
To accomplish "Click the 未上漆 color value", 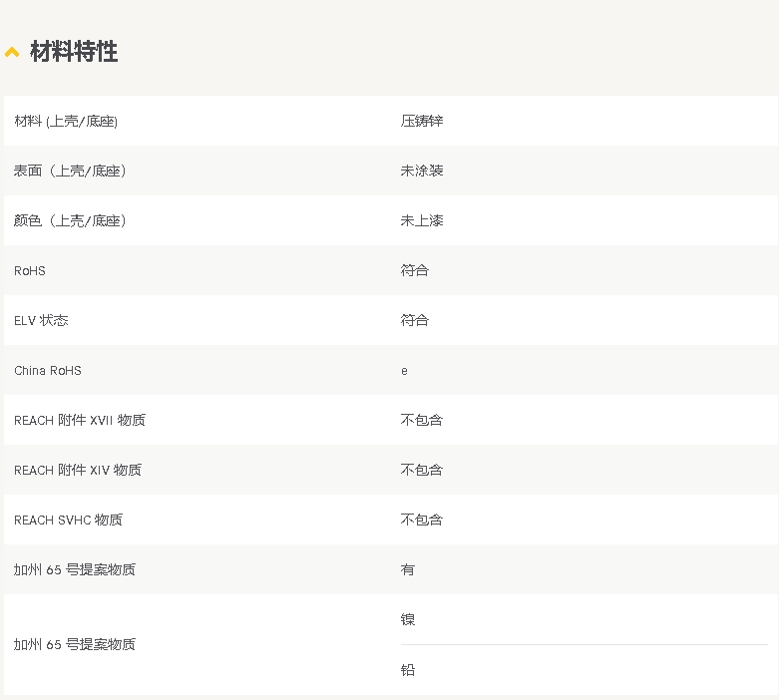I will point(422,220).
